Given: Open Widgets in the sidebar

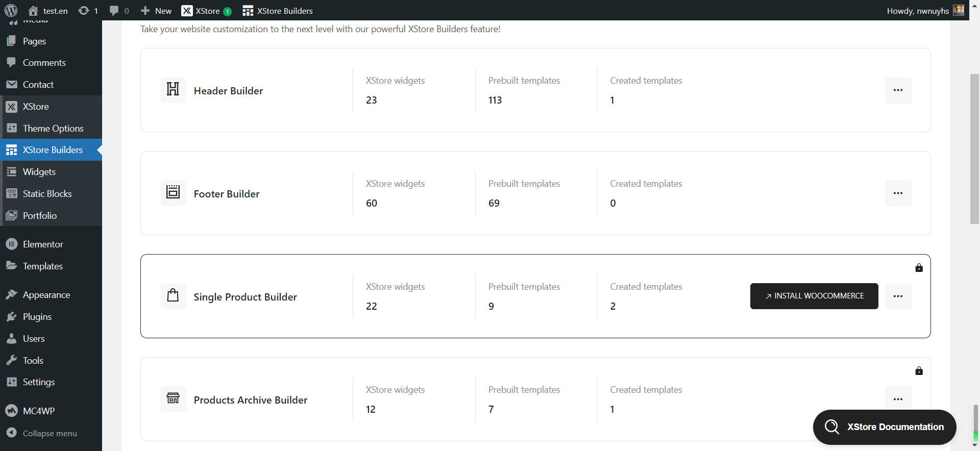Looking at the screenshot, I should [51, 172].
